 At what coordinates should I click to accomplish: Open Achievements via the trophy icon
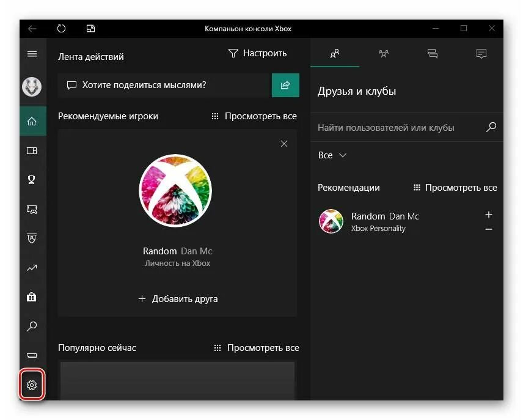click(32, 180)
